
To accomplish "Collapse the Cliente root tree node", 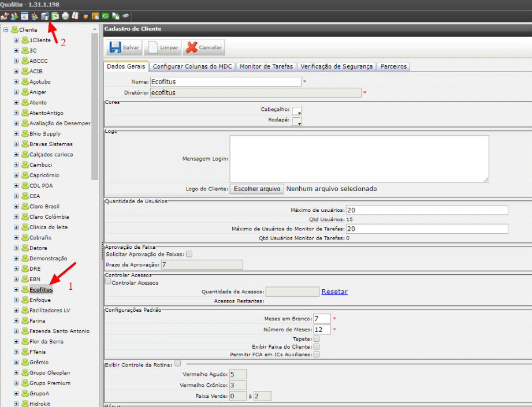I will [x=6, y=29].
